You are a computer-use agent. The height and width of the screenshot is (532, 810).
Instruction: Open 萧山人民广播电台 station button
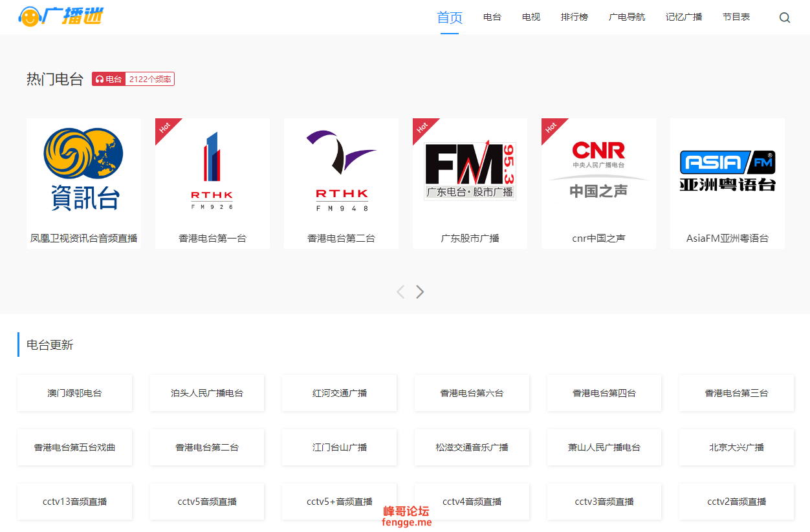coord(604,447)
